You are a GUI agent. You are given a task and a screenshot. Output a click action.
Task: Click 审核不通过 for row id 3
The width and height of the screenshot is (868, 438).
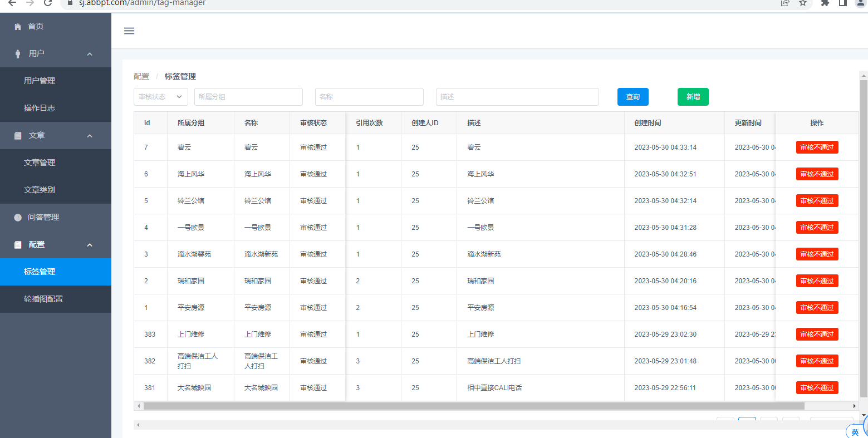tap(817, 254)
